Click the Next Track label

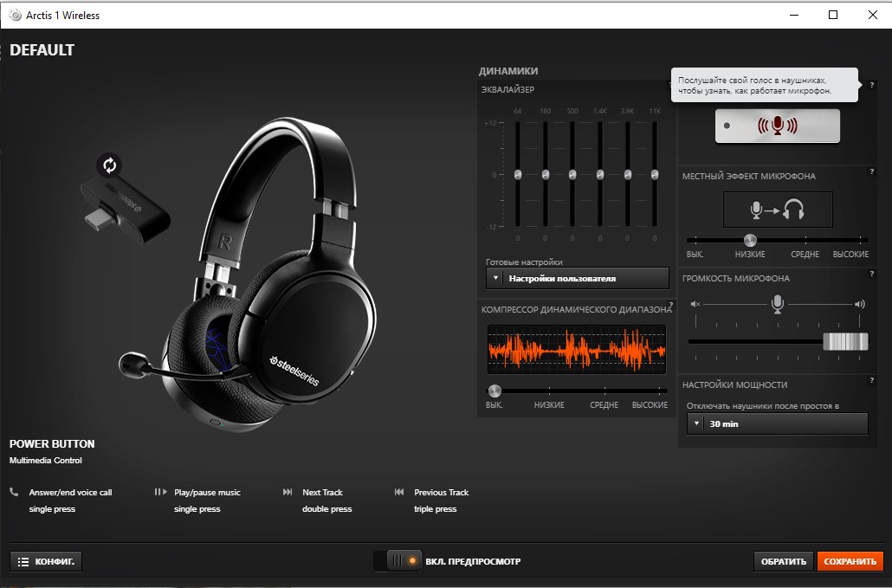click(x=322, y=493)
